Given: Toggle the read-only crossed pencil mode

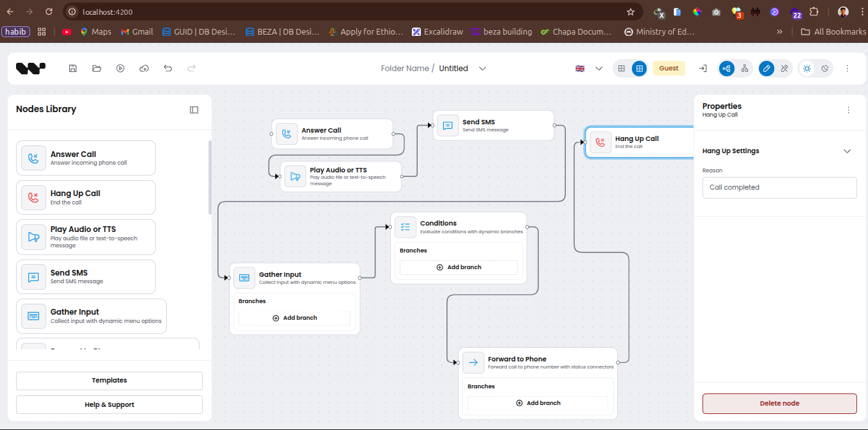Looking at the screenshot, I should coord(784,69).
